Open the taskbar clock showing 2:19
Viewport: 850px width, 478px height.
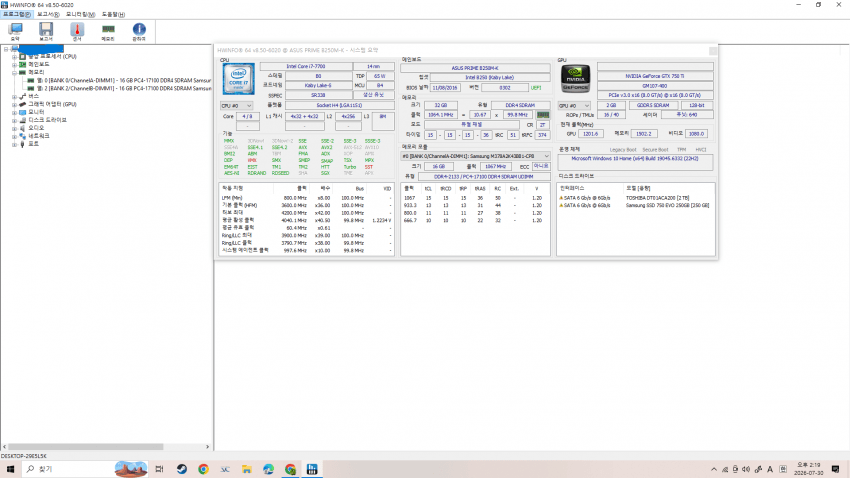[809, 469]
